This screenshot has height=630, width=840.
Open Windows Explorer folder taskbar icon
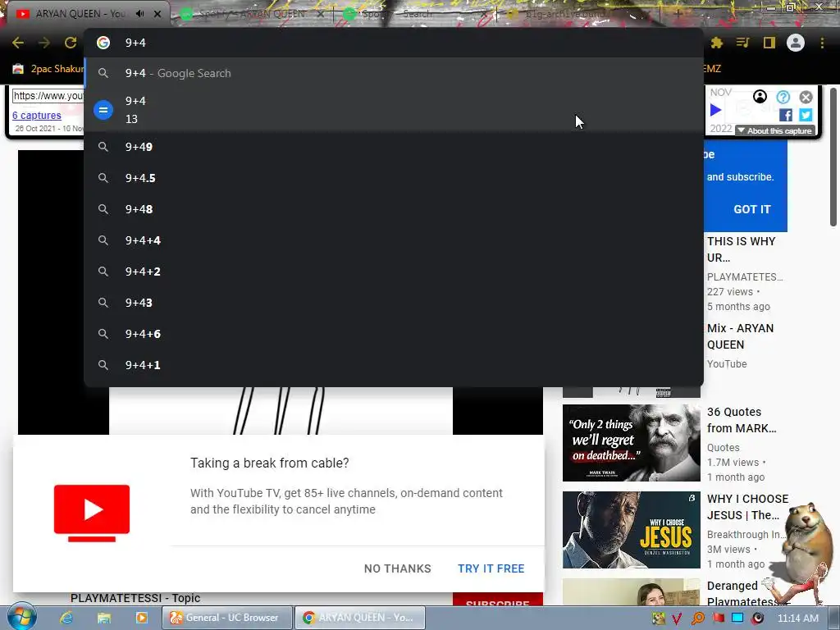coord(104,618)
